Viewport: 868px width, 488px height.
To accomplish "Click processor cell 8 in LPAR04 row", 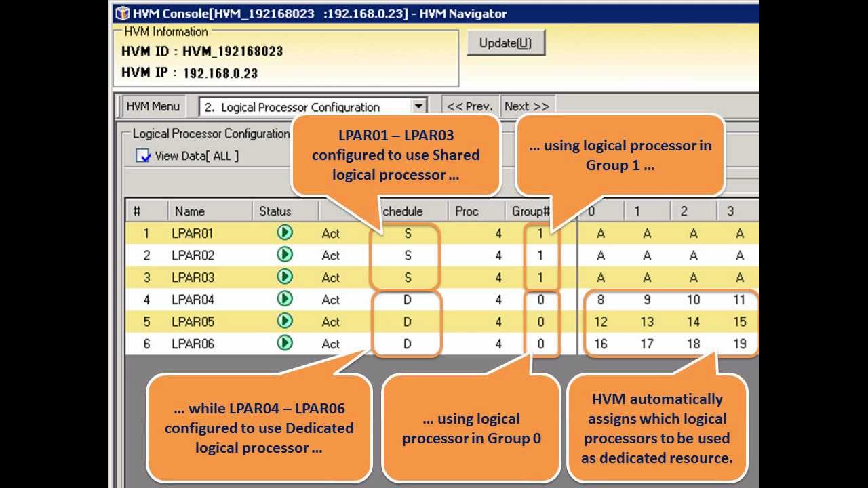I will (601, 300).
